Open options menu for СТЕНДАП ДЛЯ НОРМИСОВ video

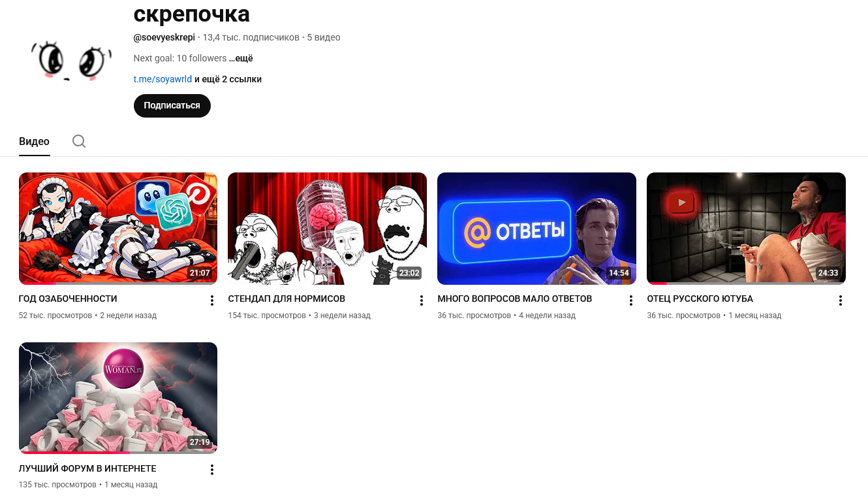[x=422, y=300]
